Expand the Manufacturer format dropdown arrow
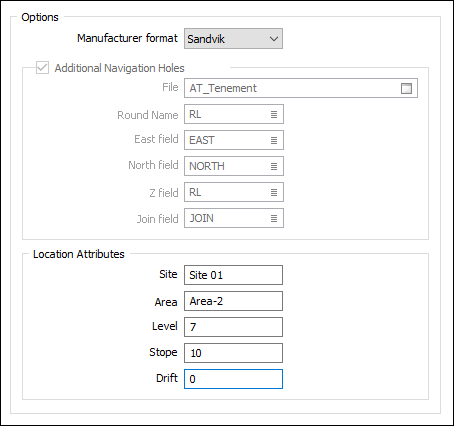 (x=274, y=39)
